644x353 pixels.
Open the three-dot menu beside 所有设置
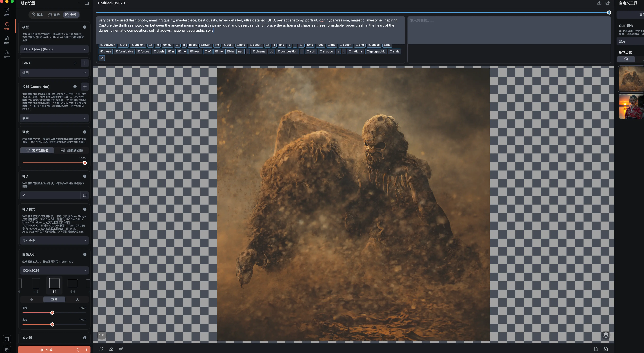click(79, 3)
